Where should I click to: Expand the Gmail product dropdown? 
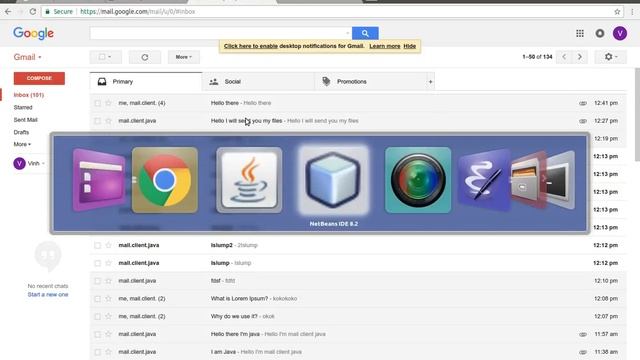(27, 57)
